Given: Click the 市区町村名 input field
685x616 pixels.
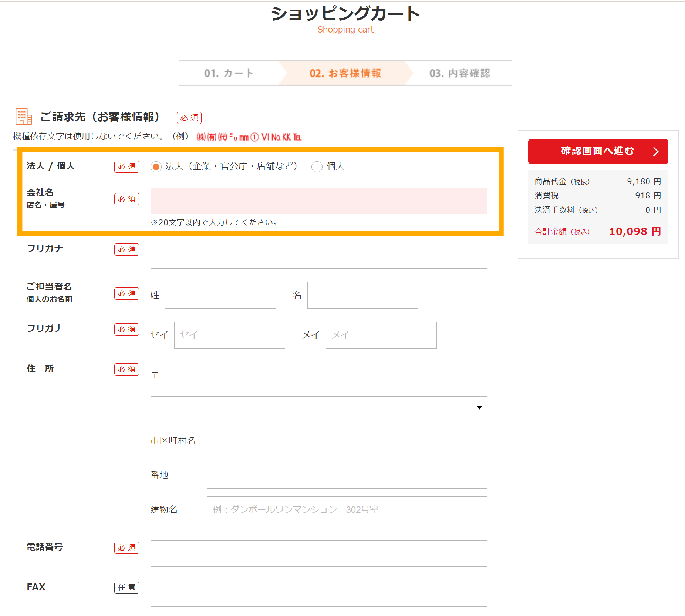Looking at the screenshot, I should point(347,441).
